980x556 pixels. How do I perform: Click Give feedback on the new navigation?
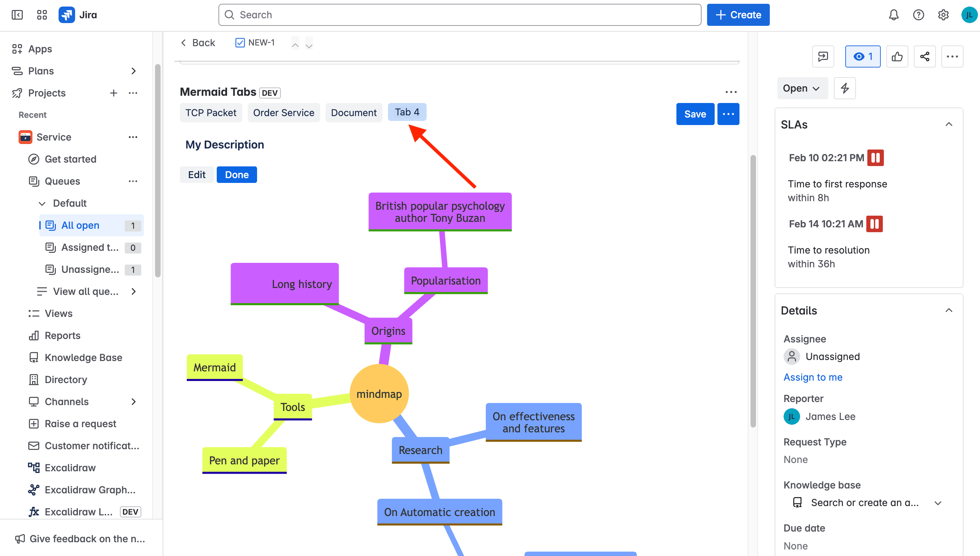(x=80, y=539)
